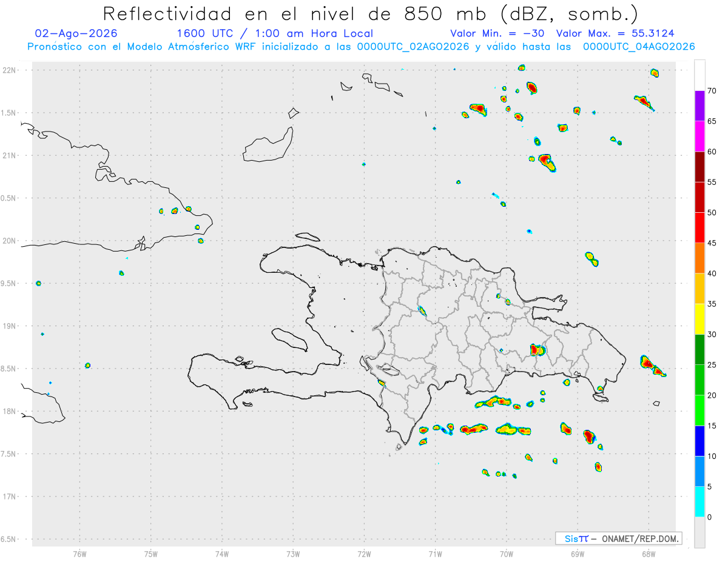The height and width of the screenshot is (562, 728).
Task: Pick the bright red 45-50 dBZ segment
Action: [x=699, y=228]
